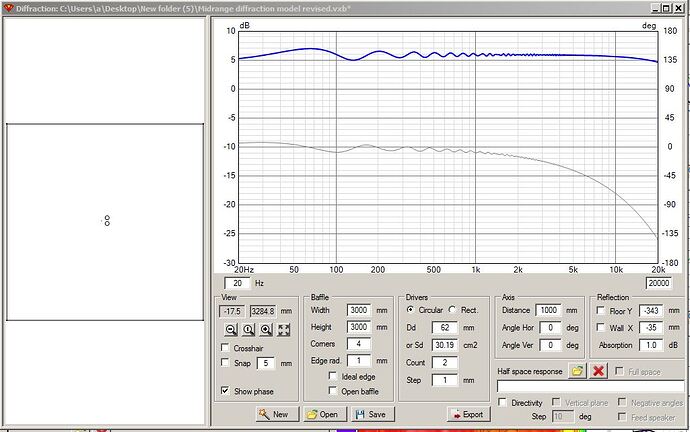
Task: Enable the Wall X reflection checkbox
Action: pyautogui.click(x=600, y=327)
